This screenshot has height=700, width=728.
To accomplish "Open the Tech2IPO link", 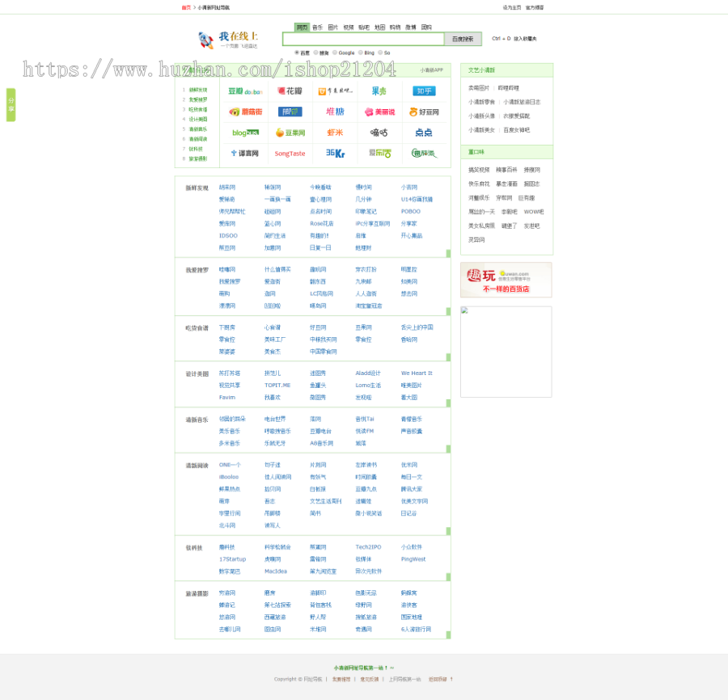I will click(368, 547).
